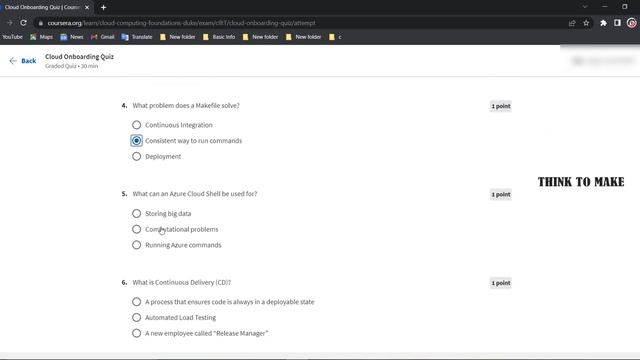This screenshot has height=360, width=640.
Task: Switch to the Cloud Onboarding Quiz tab
Action: [42, 7]
